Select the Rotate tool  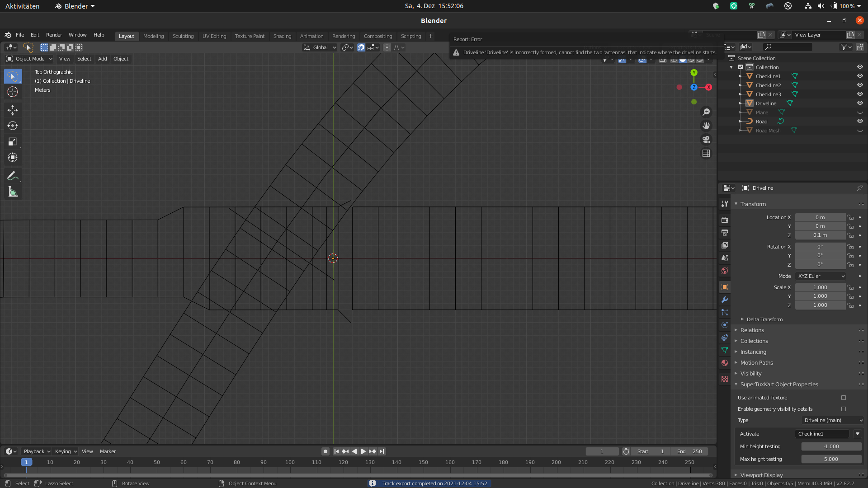point(13,126)
